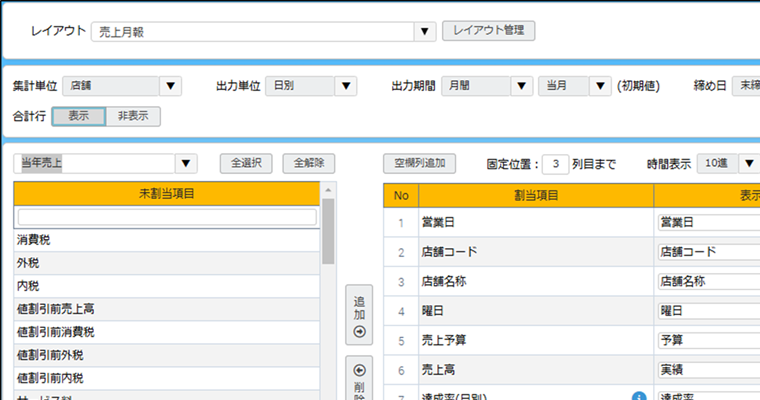Click the レイアウト管理 button
This screenshot has width=760, height=400.
(x=488, y=31)
